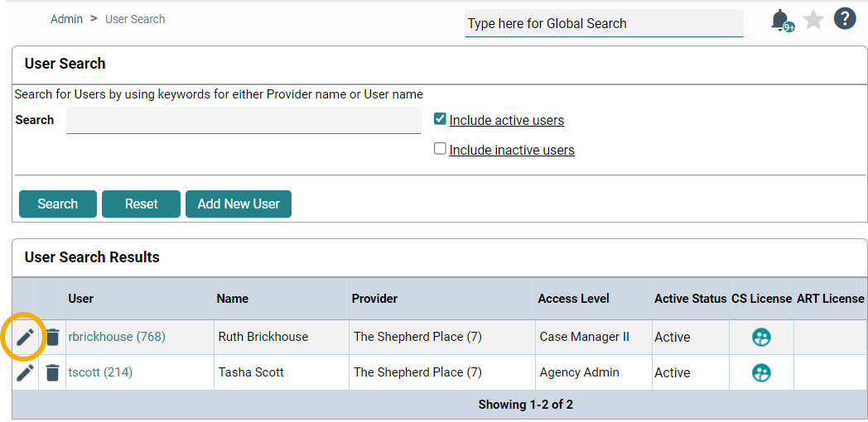Check Include inactive users checkbox

440,149
